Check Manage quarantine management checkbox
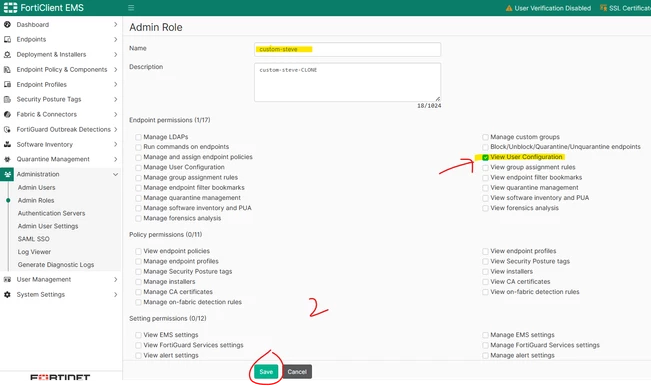The width and height of the screenshot is (651, 386). (x=138, y=198)
